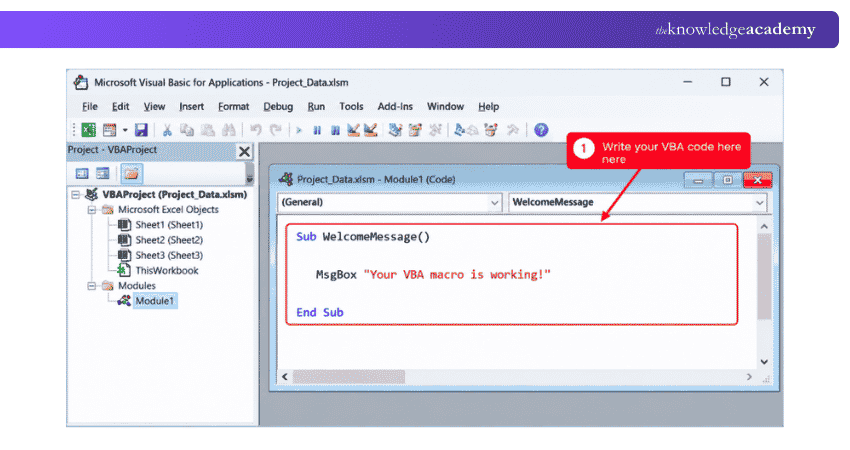Click the code window scroll left arrow
The height and width of the screenshot is (450, 850).
(285, 377)
